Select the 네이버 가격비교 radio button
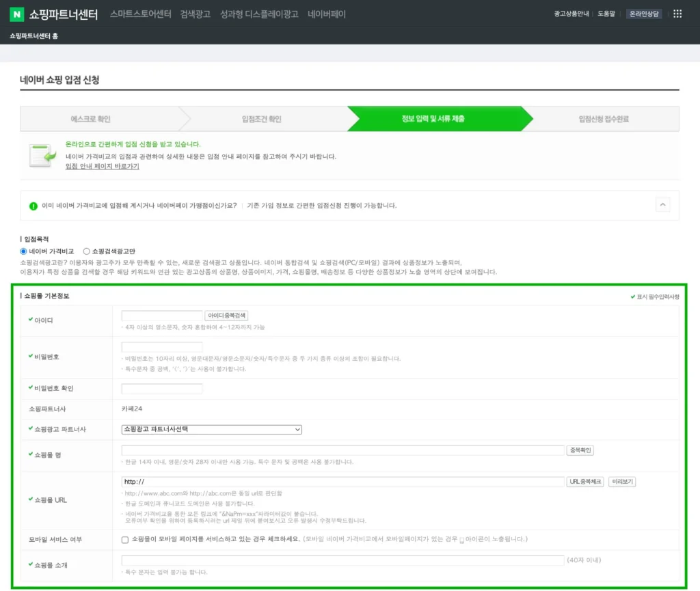700x591 pixels. 24,251
